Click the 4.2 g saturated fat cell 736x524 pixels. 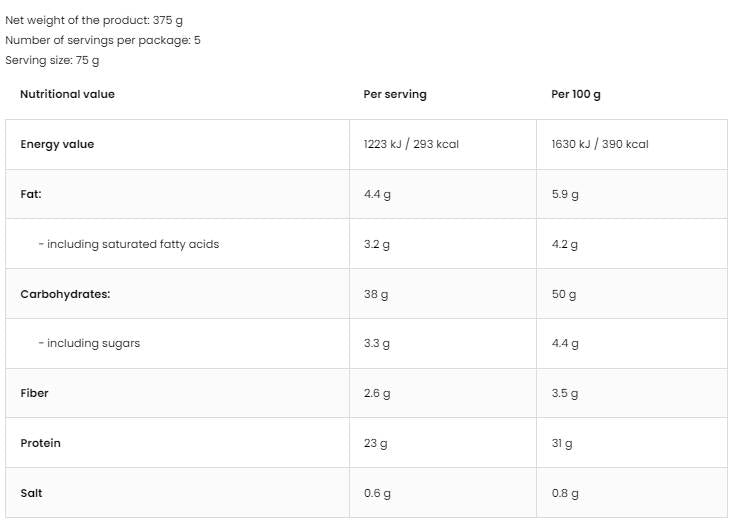(x=565, y=244)
